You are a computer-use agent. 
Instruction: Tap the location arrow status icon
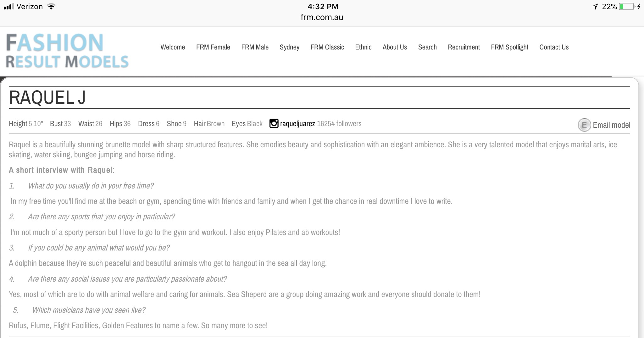tap(595, 7)
